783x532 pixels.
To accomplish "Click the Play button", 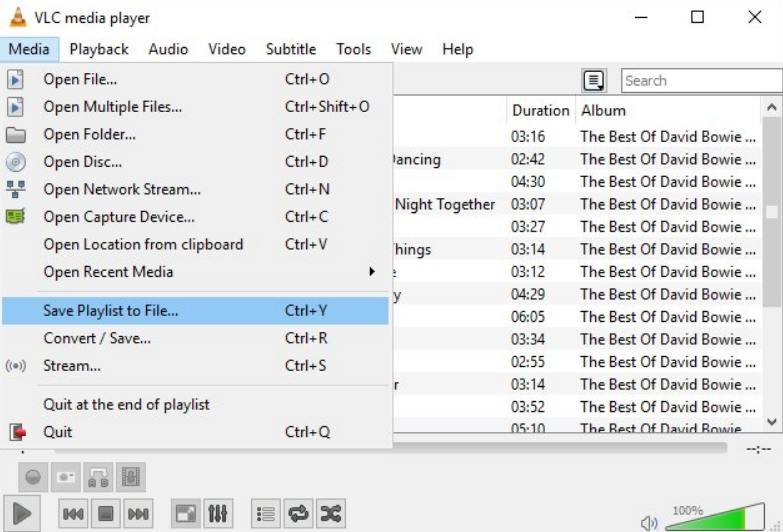I will [x=21, y=513].
